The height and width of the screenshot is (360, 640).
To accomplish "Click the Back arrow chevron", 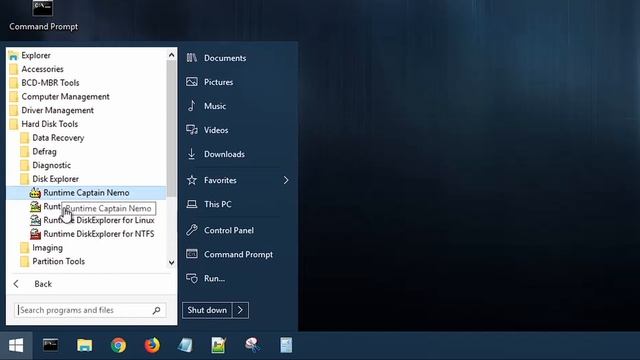I will coord(16,284).
